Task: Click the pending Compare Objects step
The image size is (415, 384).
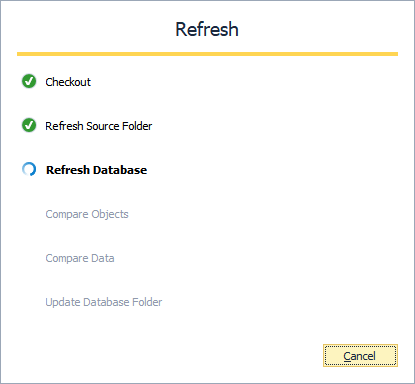Action: click(x=87, y=214)
